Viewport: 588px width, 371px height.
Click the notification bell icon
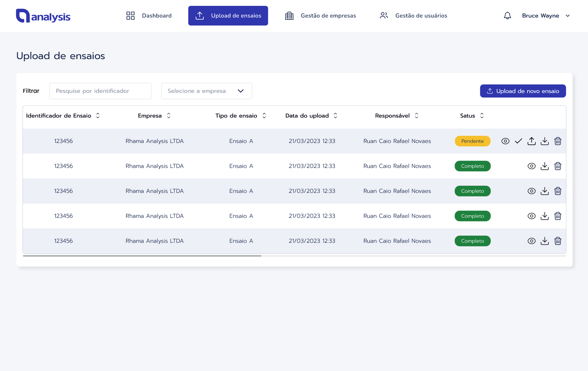click(x=507, y=16)
